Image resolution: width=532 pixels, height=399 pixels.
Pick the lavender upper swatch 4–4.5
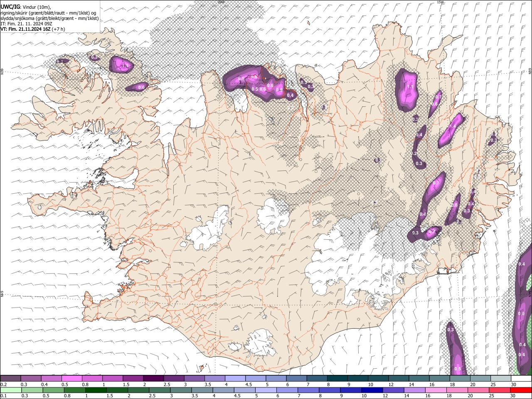click(x=235, y=378)
